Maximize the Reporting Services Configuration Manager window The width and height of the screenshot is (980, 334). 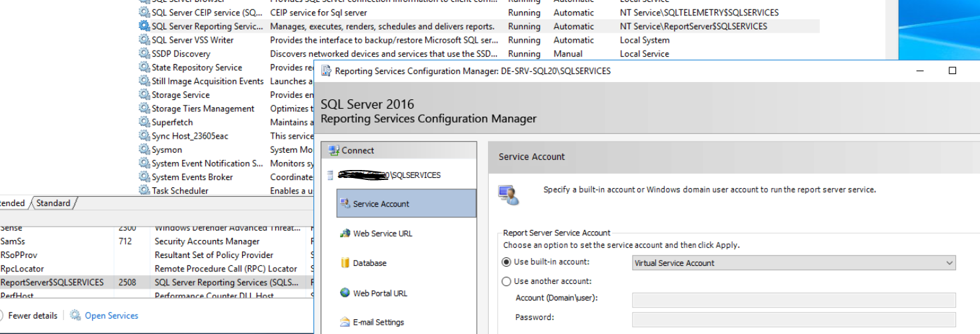click(x=952, y=70)
